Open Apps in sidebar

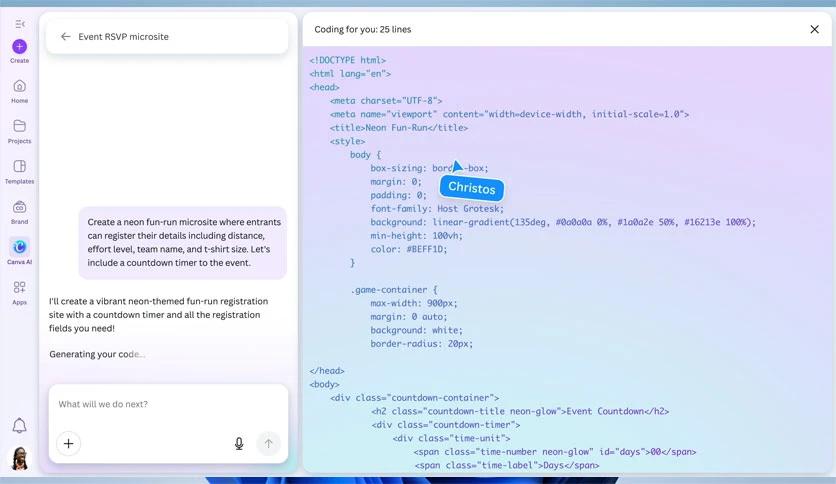[x=20, y=293]
